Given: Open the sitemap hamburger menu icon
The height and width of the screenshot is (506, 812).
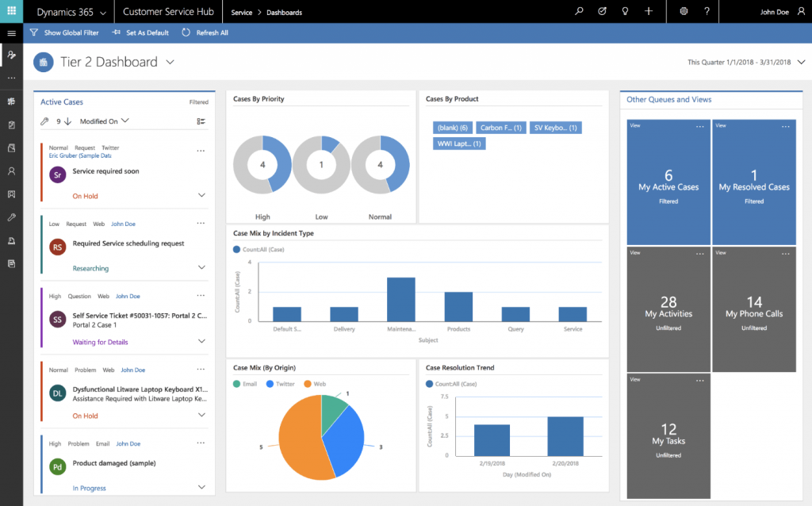Looking at the screenshot, I should coord(11,33).
